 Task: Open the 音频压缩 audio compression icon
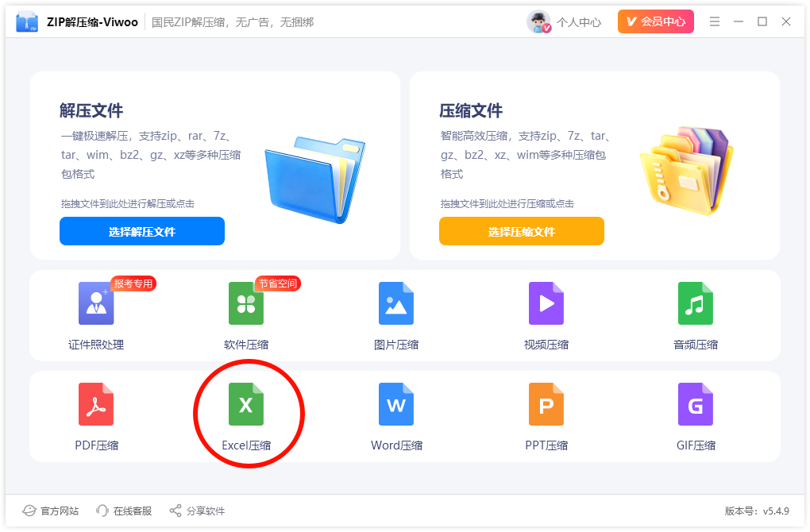point(696,303)
